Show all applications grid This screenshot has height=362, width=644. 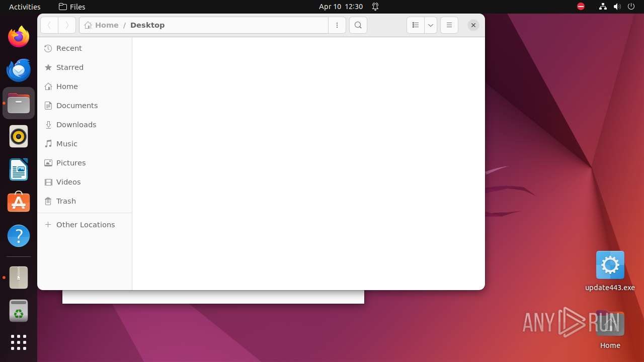pos(19,342)
